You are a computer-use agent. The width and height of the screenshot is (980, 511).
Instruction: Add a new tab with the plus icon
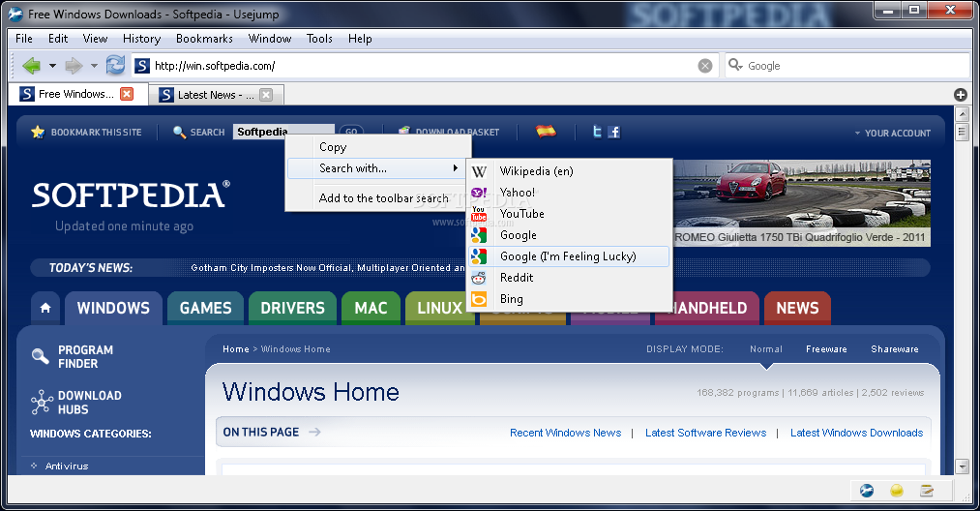click(x=961, y=95)
